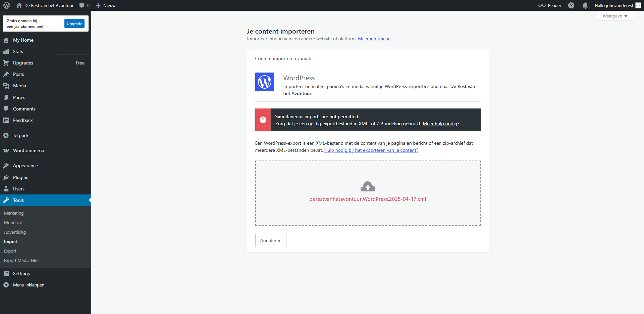The width and height of the screenshot is (644, 314).
Task: Open the notifications bell icon
Action: [585, 5]
